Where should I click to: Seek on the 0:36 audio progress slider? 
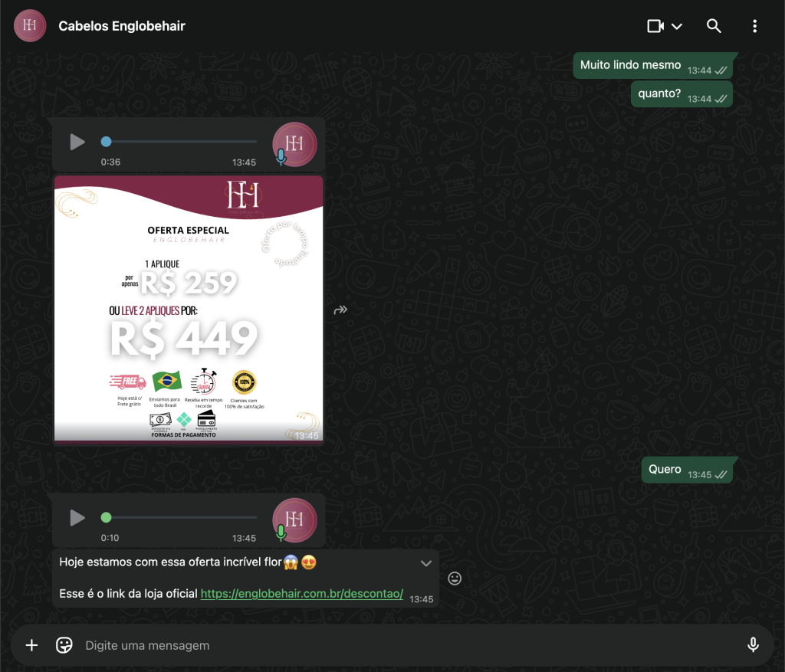[181, 142]
